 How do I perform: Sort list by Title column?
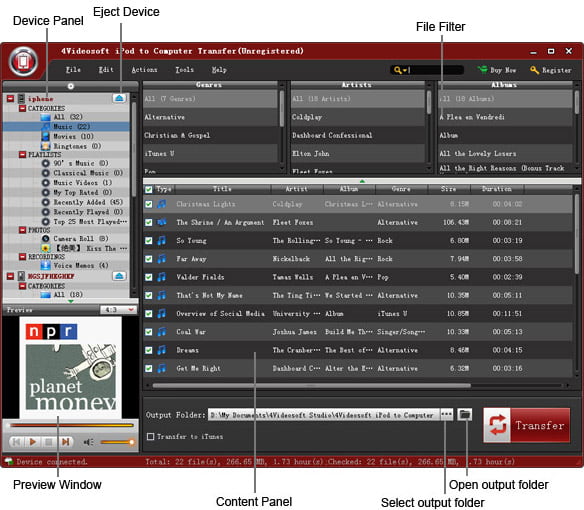coord(222,189)
